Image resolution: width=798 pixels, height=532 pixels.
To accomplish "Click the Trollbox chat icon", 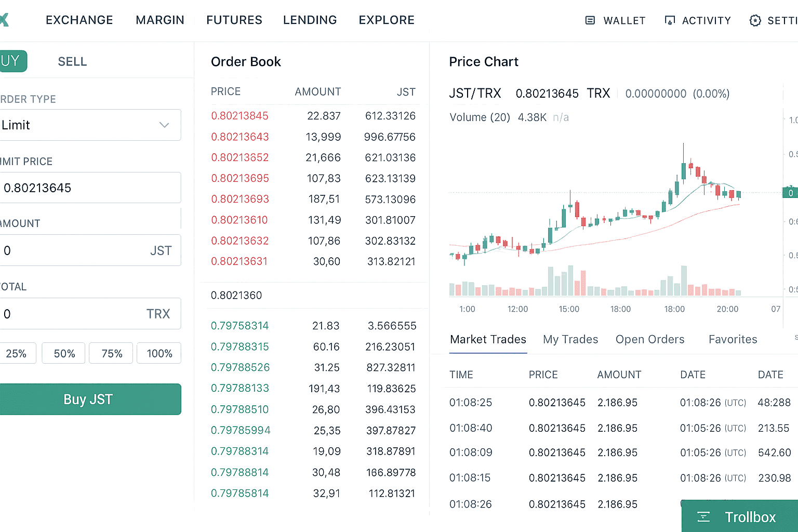I will click(703, 516).
